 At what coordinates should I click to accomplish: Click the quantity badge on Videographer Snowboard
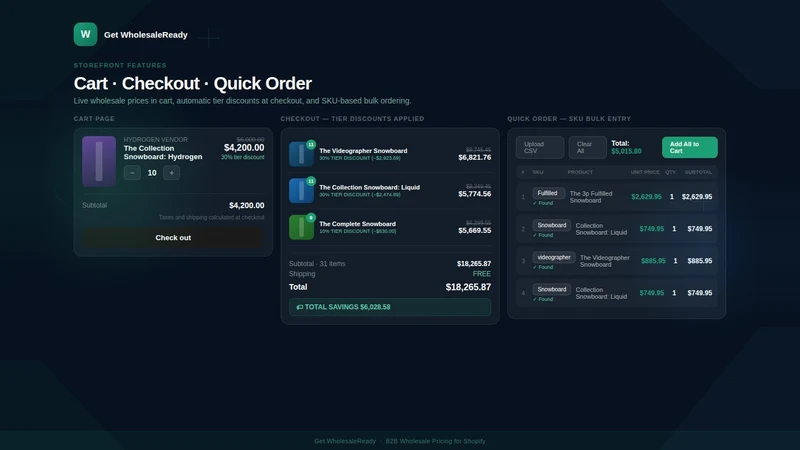click(311, 144)
